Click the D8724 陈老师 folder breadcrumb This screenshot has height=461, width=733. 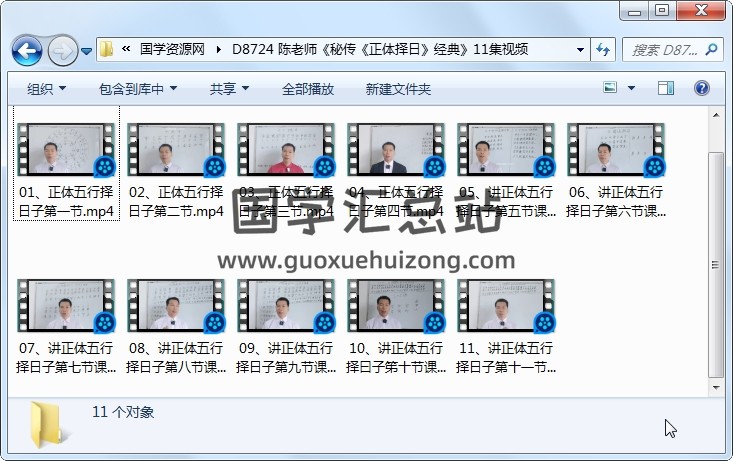pyautogui.click(x=380, y=49)
